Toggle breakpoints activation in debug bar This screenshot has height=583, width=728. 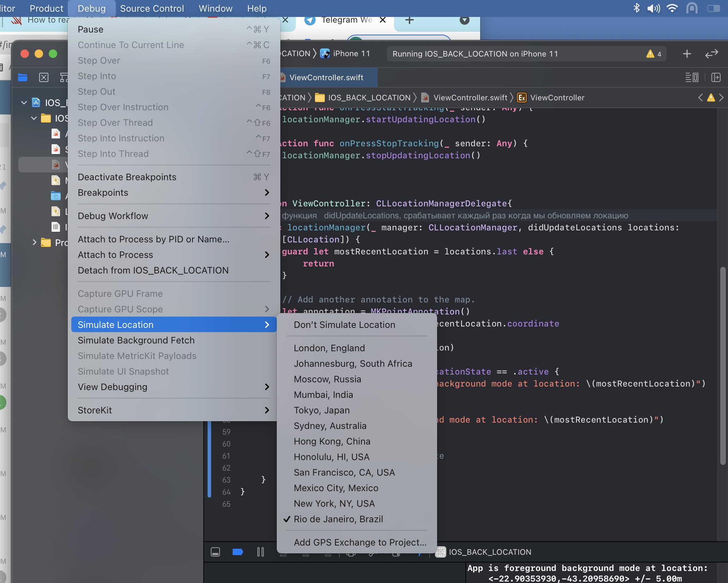[238, 552]
